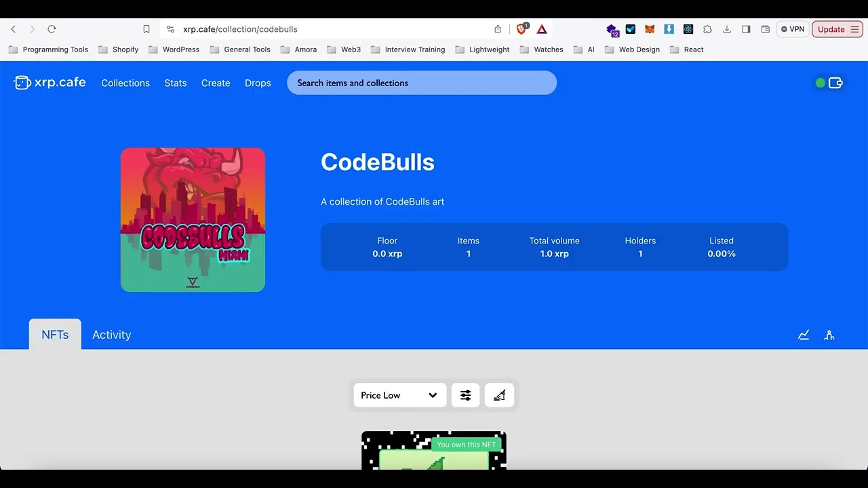The width and height of the screenshot is (868, 488).
Task: Click the description A collection of CodeBulls art
Action: coord(382,201)
